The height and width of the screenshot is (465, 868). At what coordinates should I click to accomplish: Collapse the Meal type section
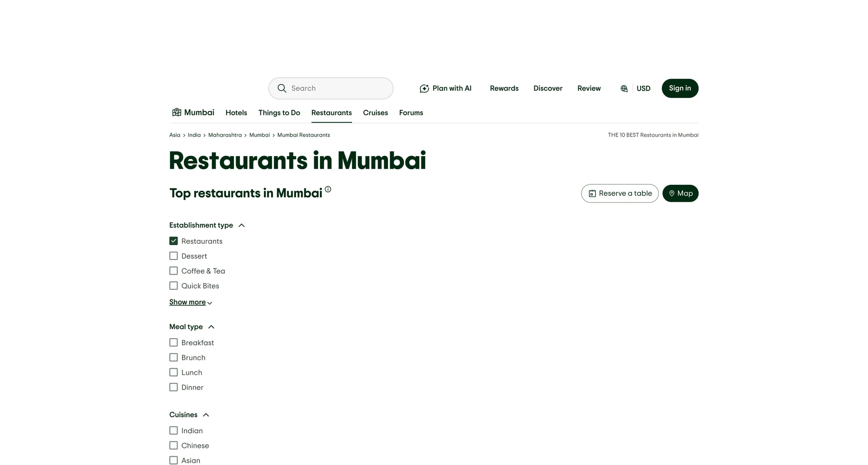click(211, 327)
